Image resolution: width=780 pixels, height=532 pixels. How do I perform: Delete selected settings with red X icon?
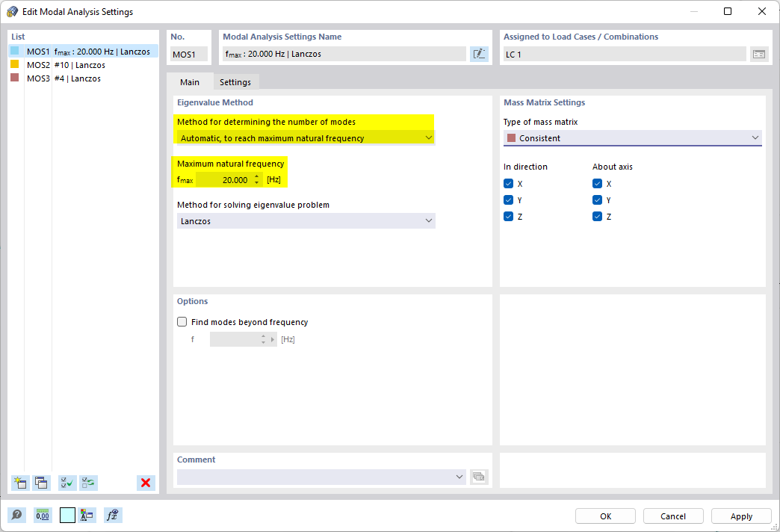click(x=146, y=483)
